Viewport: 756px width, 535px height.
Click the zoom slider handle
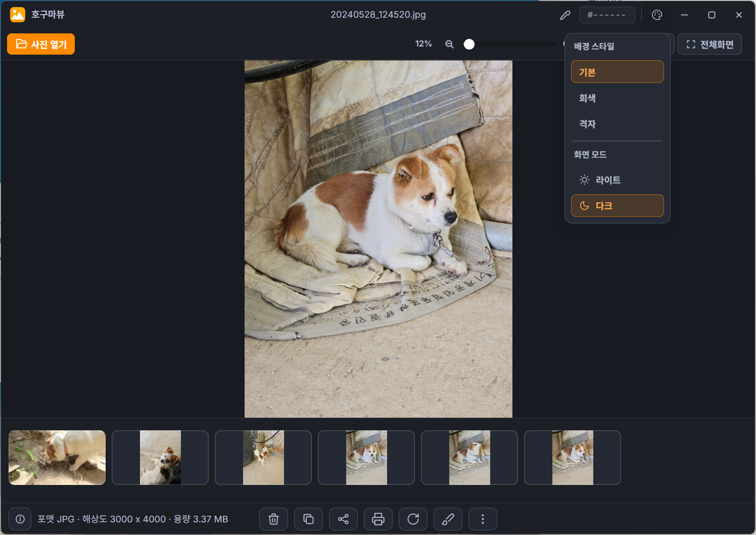(469, 44)
